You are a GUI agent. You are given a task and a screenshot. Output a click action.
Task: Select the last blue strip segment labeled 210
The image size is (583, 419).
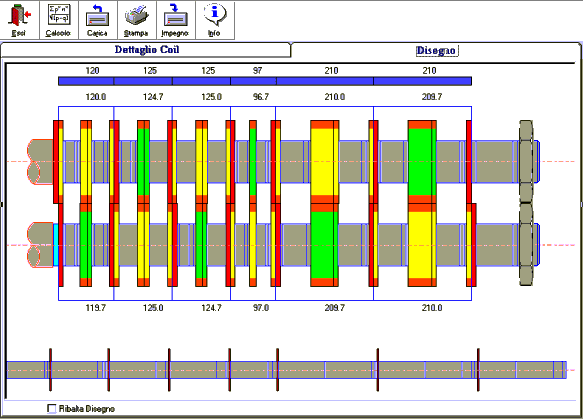pyautogui.click(x=422, y=81)
